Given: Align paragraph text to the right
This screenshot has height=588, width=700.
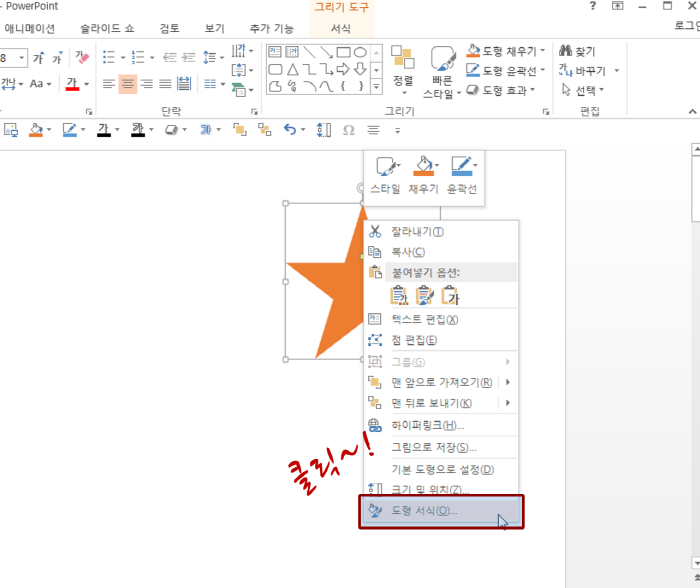Looking at the screenshot, I should click(146, 83).
